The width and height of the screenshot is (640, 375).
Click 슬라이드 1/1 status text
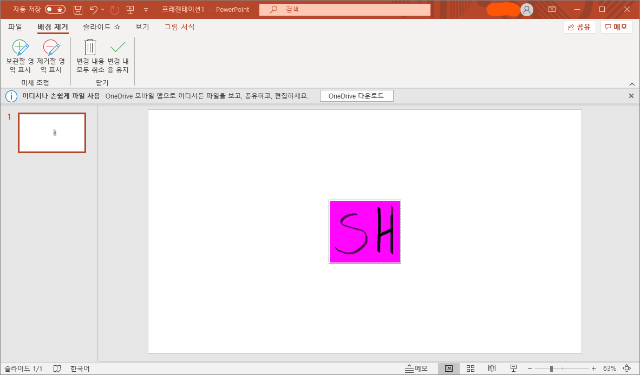[23, 368]
